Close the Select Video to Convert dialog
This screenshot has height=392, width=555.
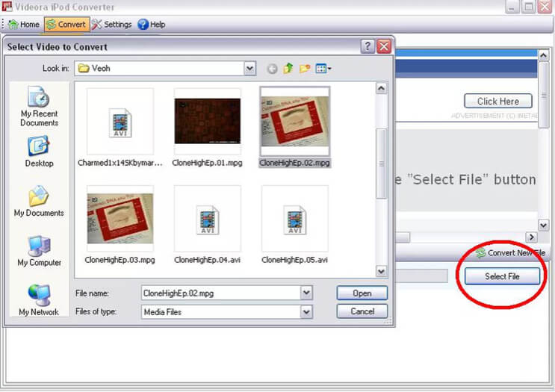click(384, 46)
